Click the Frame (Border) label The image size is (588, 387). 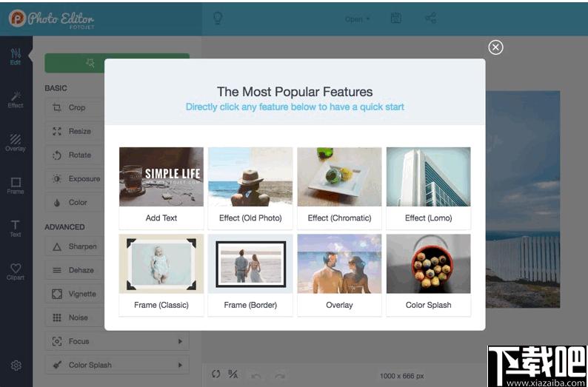click(250, 305)
